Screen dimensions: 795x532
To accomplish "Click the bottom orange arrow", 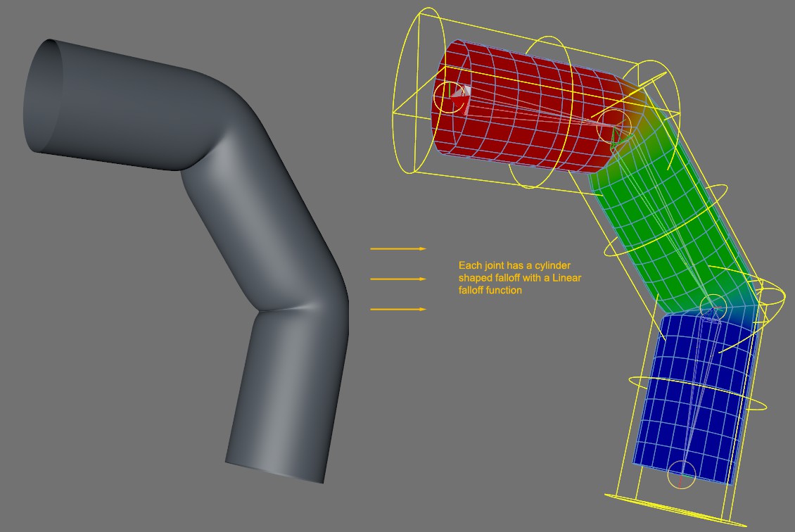I will [x=398, y=309].
